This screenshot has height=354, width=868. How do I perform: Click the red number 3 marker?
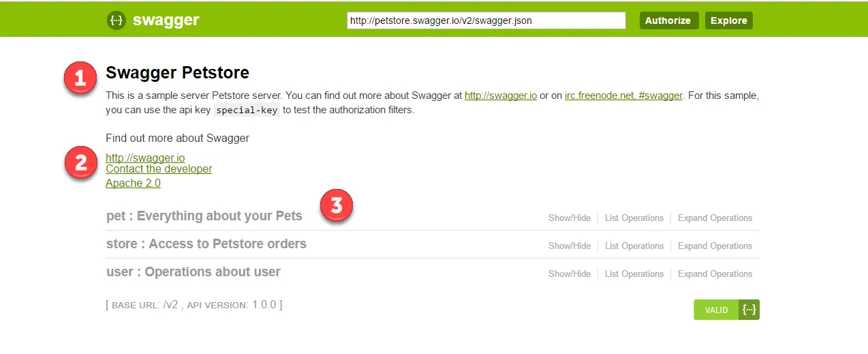pos(337,205)
